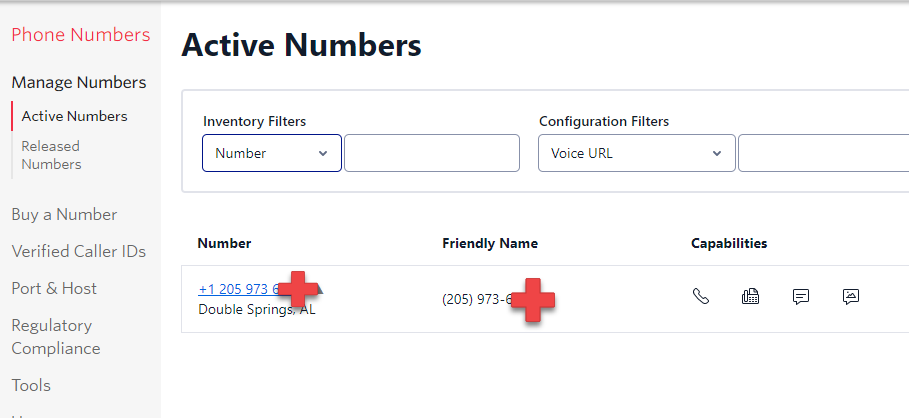Focus the Inventory Filters text field
Viewport: 909px width, 418px height.
431,153
